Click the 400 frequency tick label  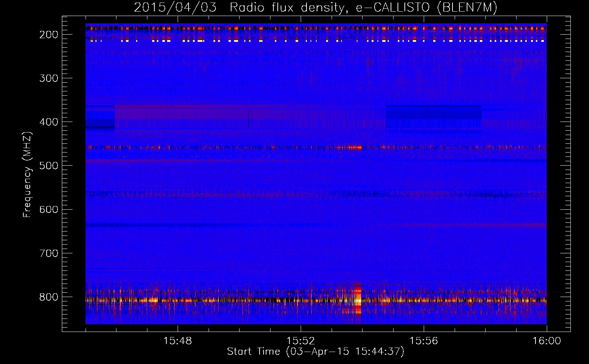pyautogui.click(x=49, y=122)
